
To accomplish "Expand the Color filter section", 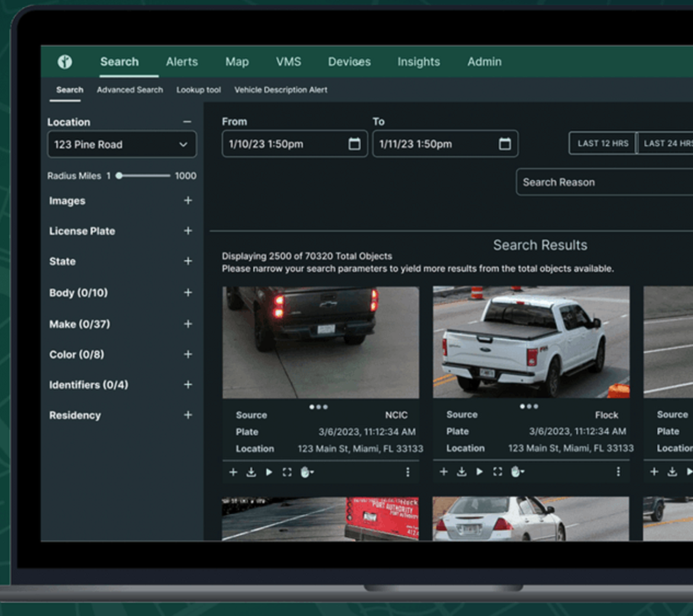I will pos(188,354).
